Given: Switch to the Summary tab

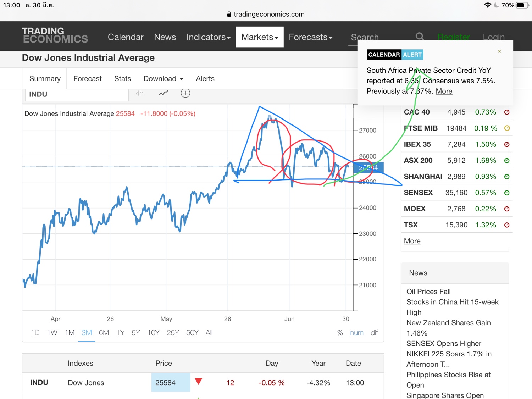Looking at the screenshot, I should (45, 79).
